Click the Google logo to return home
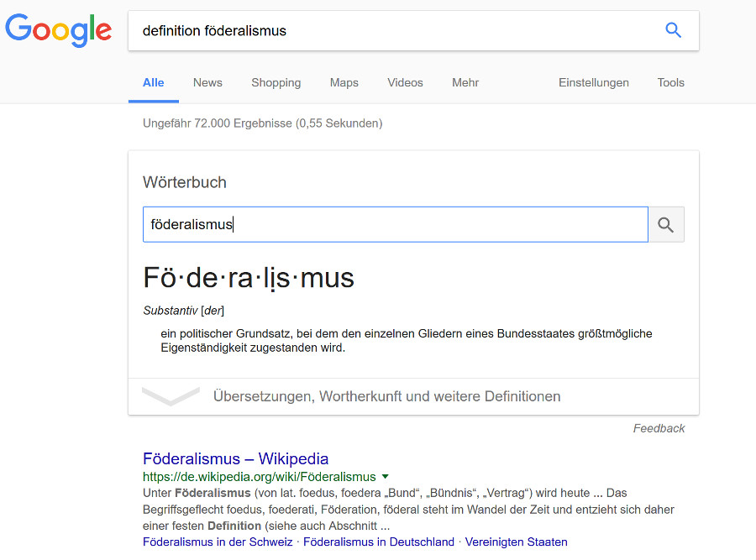This screenshot has height=560, width=756. (x=58, y=31)
